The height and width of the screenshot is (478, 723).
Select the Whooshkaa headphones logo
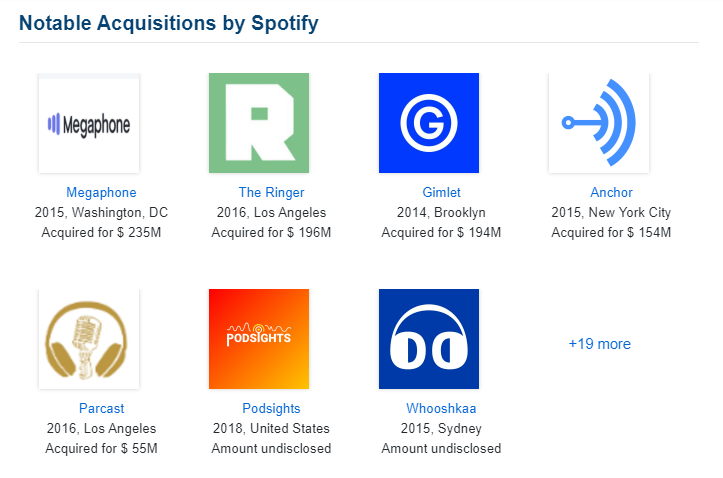coord(429,339)
